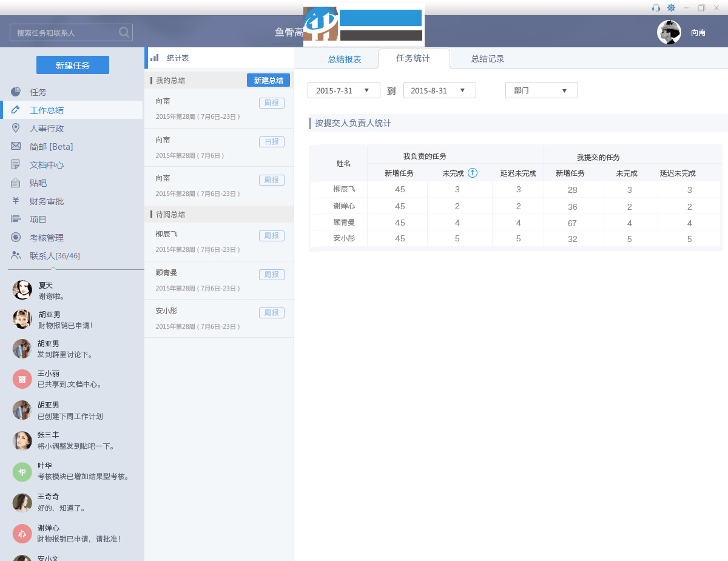The width and height of the screenshot is (728, 561).
Task: Go to 人事行政 section
Action: coord(47,129)
